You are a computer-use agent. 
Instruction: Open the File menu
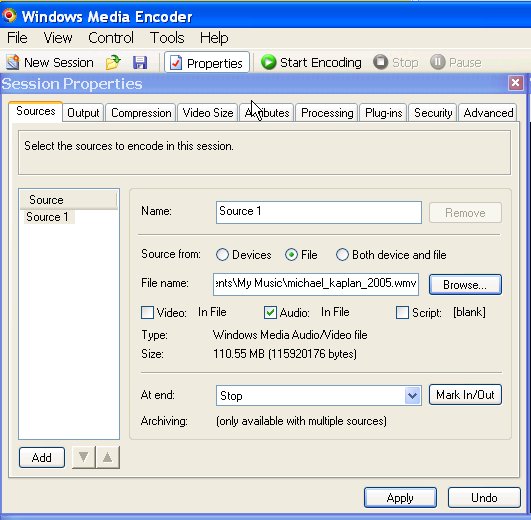(x=17, y=38)
